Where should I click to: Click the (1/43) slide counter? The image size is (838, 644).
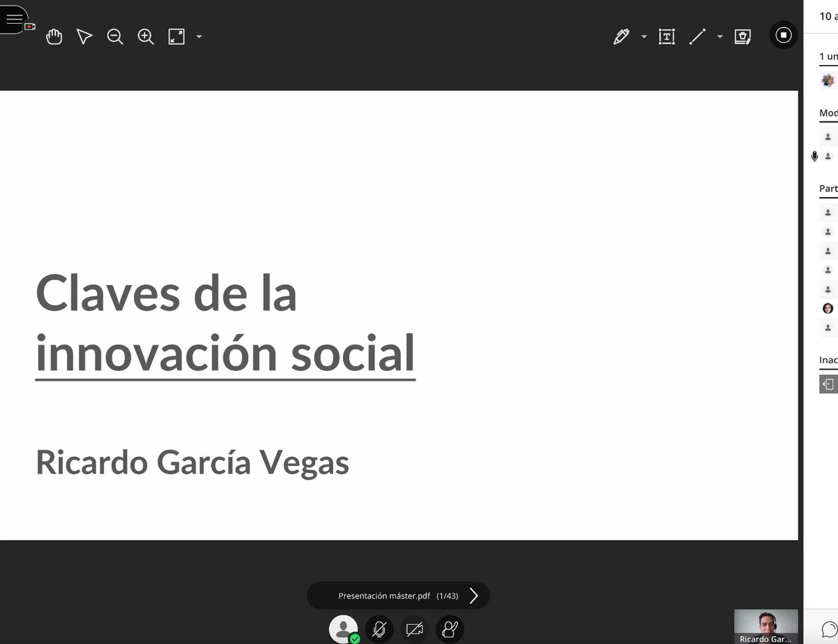pyautogui.click(x=448, y=596)
